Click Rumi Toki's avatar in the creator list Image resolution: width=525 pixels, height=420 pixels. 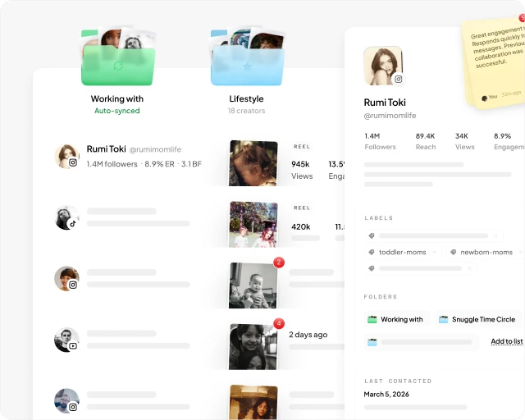point(66,156)
